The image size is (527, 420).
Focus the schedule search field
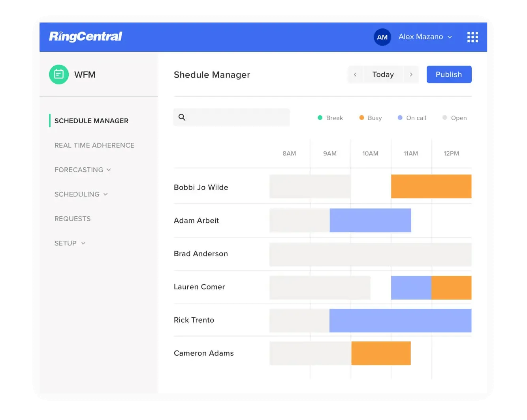click(x=237, y=117)
